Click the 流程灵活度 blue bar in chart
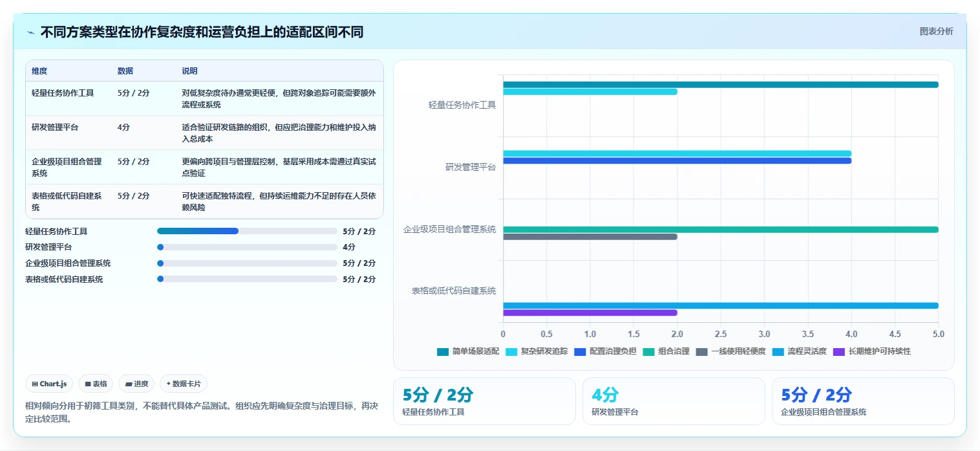980x451 pixels. [720, 305]
